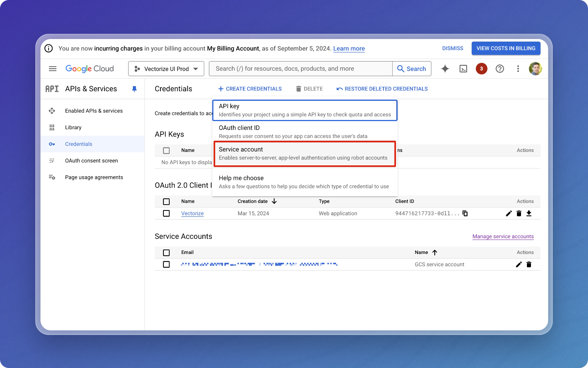Viewport: 588px width, 368px height.
Task: Click the Type column header
Action: (x=324, y=201)
